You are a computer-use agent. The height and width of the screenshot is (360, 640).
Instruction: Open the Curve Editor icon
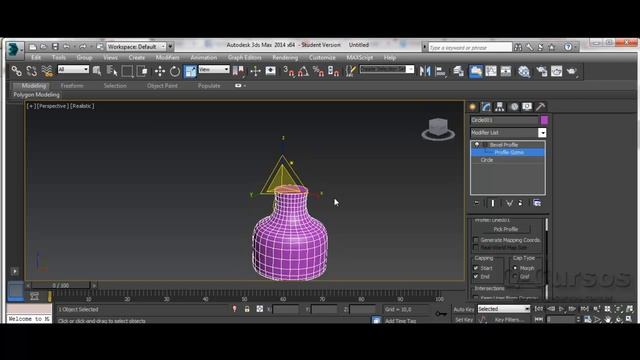[491, 71]
